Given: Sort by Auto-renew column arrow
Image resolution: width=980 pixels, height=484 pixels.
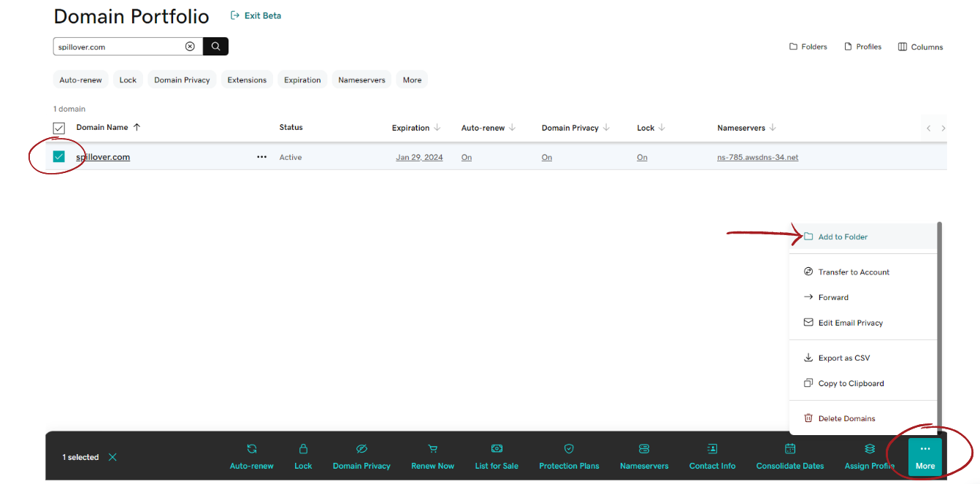Looking at the screenshot, I should [x=512, y=128].
